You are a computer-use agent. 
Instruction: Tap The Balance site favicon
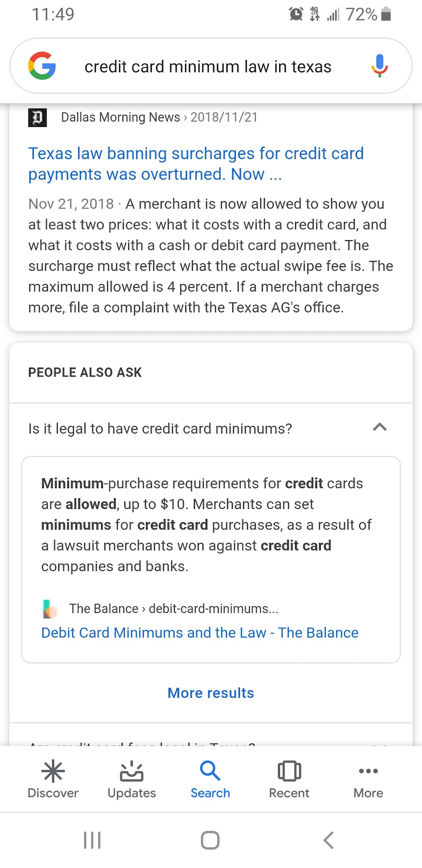[x=50, y=609]
